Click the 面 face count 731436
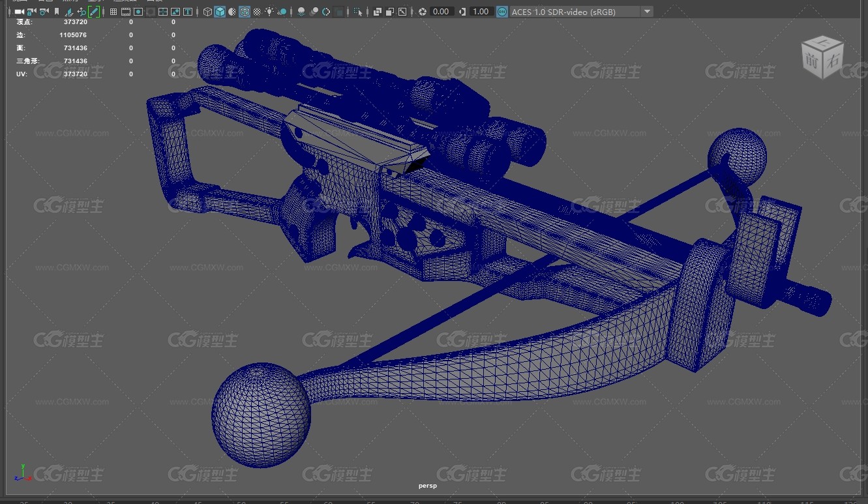The image size is (868, 504). point(76,48)
